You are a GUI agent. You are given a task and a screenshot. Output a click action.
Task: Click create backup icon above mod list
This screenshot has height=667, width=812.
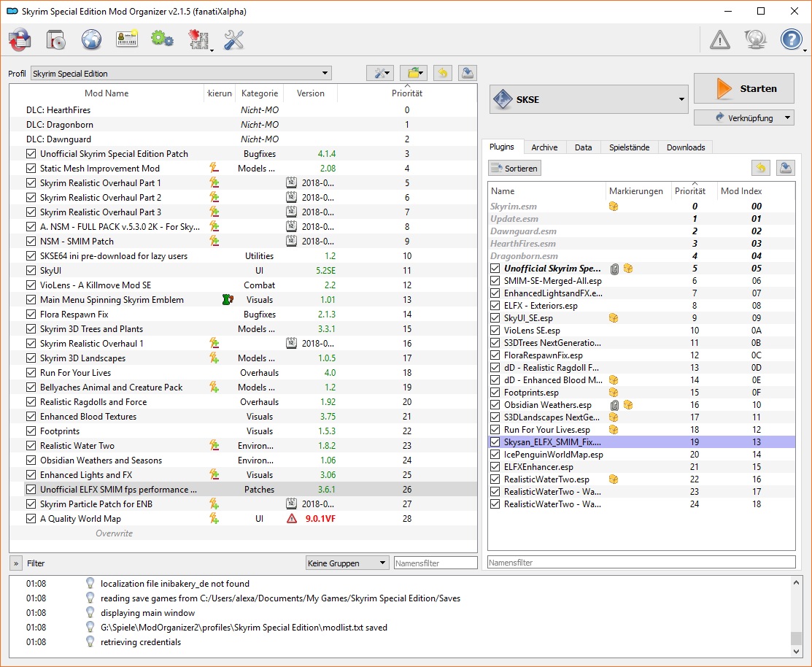click(x=468, y=73)
